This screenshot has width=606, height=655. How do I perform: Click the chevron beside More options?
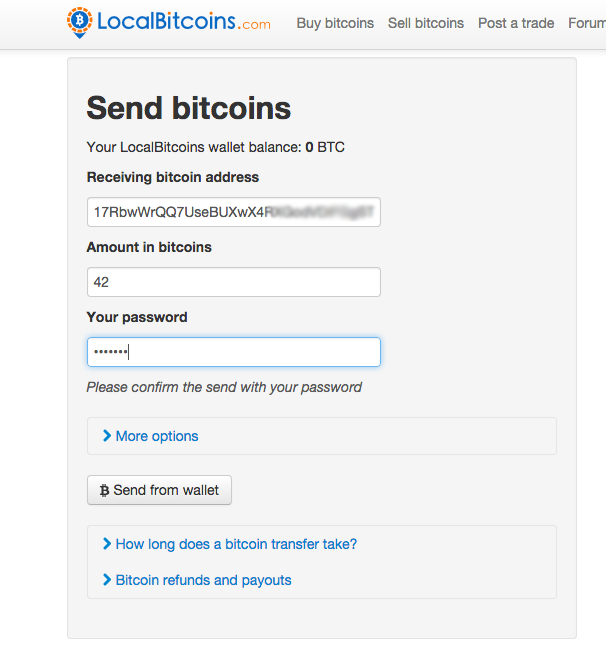(107, 436)
